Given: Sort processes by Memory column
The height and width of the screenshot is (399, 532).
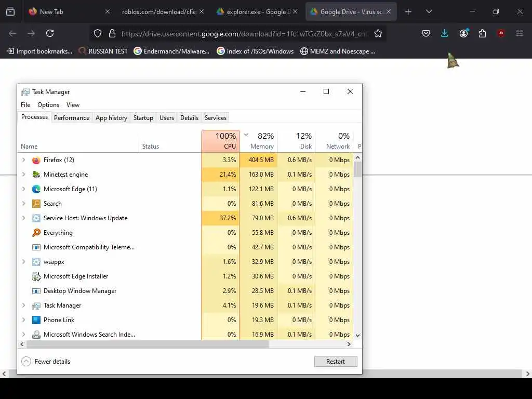Looking at the screenshot, I should click(259, 141).
